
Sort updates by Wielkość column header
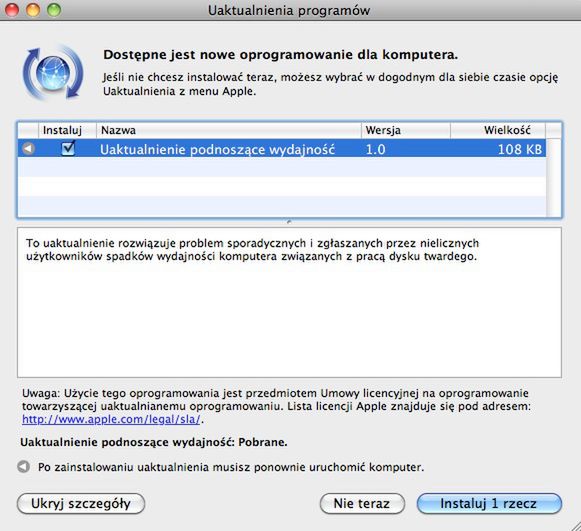click(x=498, y=130)
